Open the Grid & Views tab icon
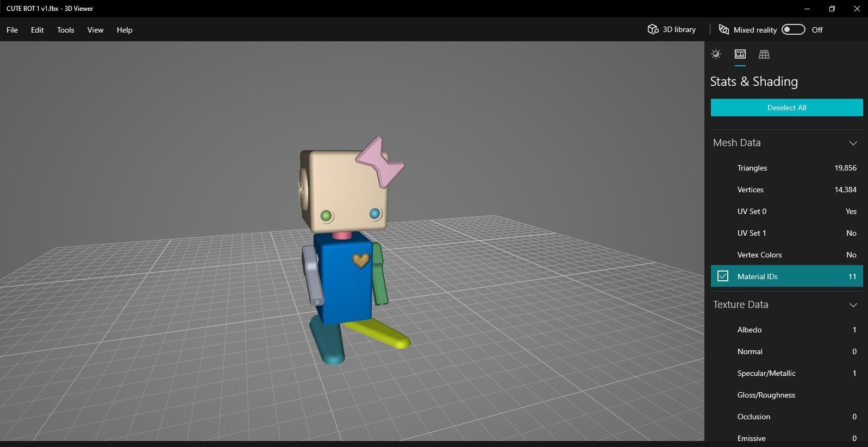868x447 pixels. pyautogui.click(x=764, y=54)
